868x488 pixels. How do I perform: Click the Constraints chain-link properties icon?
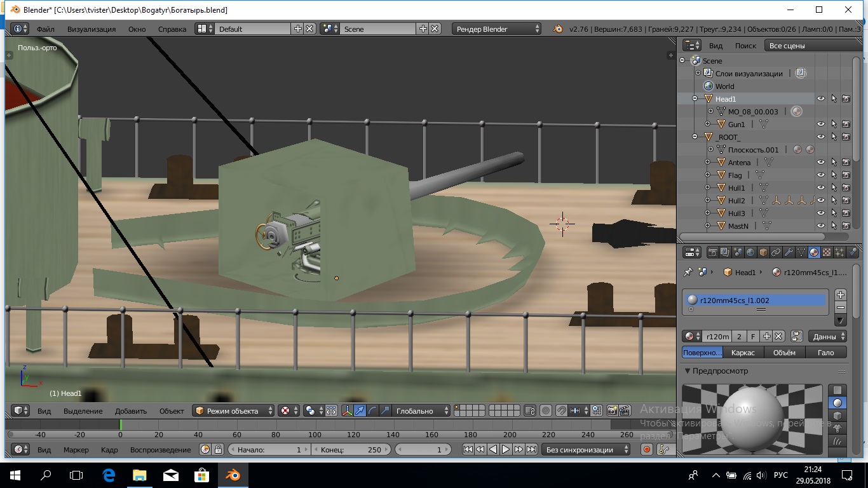(x=776, y=252)
